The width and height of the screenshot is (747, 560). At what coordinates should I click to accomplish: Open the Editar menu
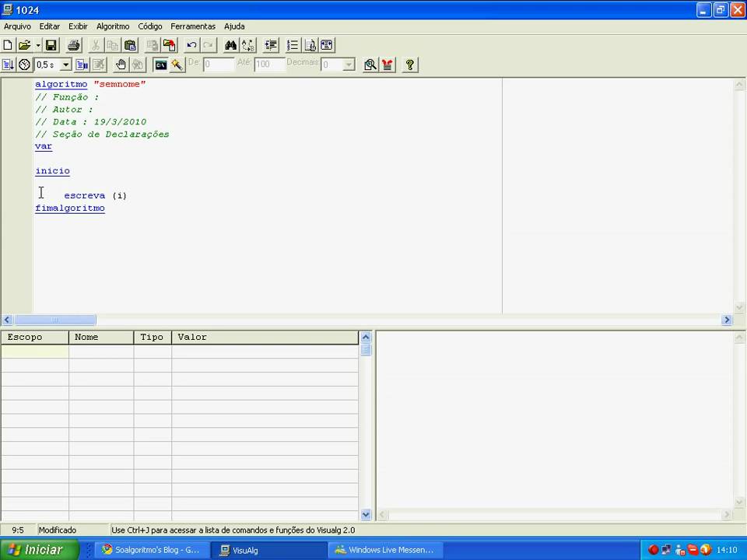coord(50,26)
